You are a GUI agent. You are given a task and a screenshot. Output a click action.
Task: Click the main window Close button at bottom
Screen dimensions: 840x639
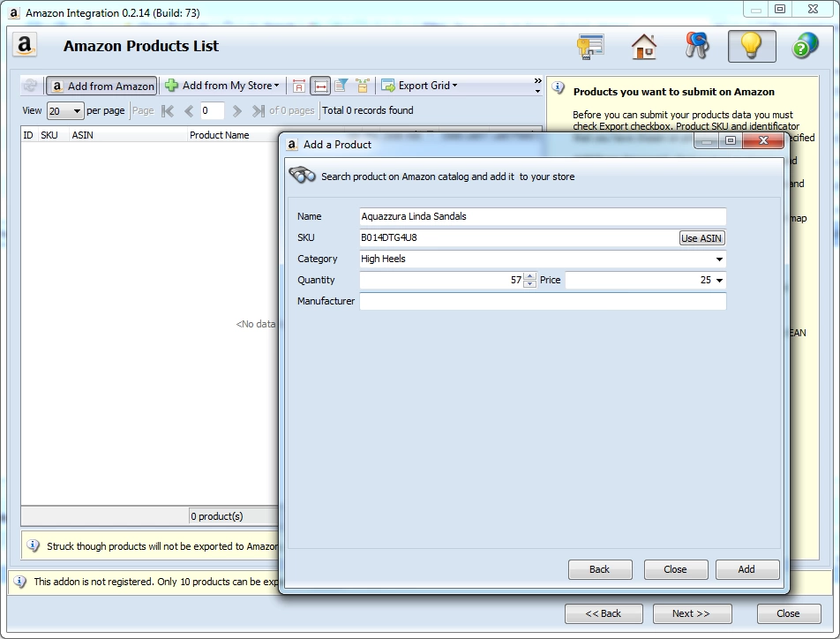pos(789,613)
